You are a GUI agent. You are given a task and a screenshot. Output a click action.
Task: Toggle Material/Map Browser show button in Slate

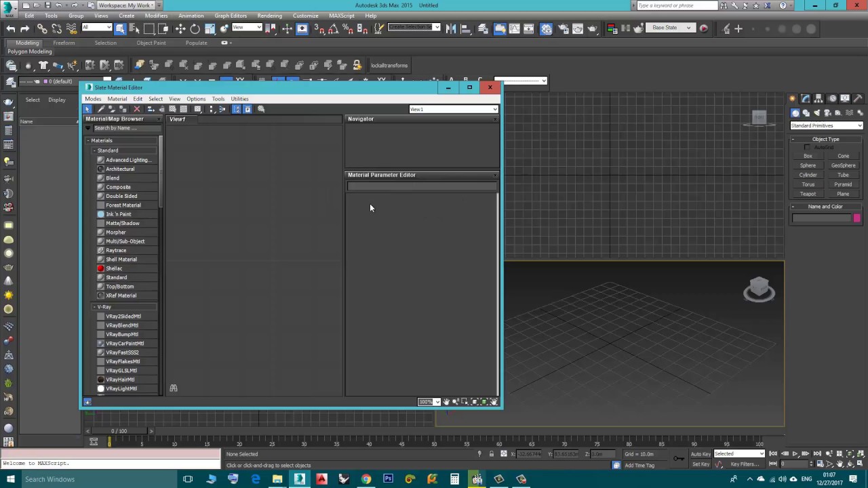237,109
